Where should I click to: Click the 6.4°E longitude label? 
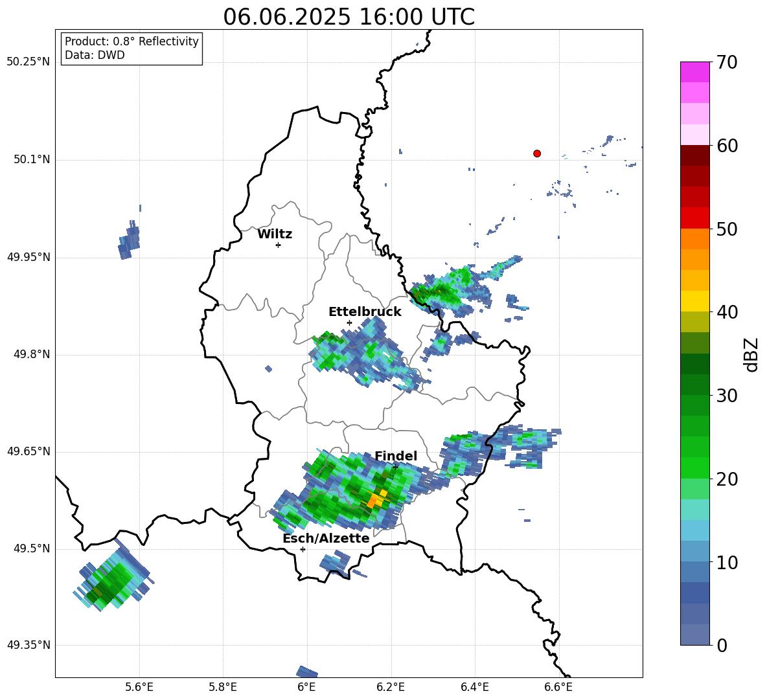(x=474, y=687)
